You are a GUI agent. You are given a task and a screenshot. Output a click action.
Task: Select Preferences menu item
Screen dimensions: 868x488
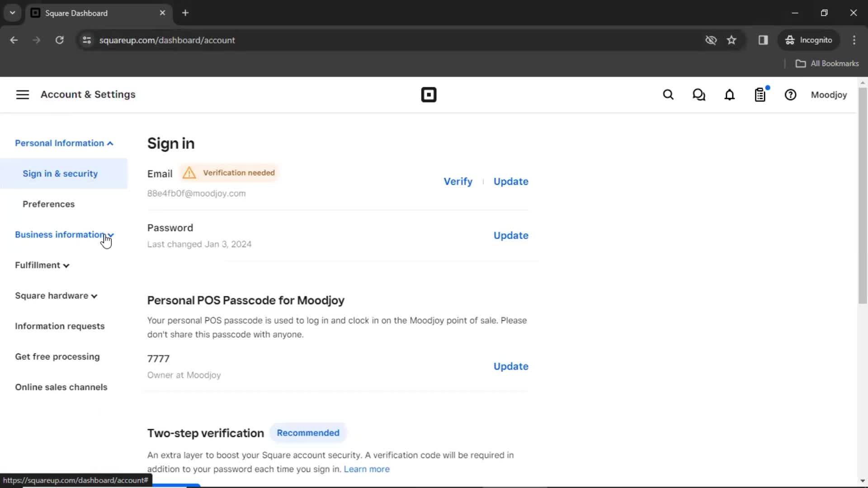[48, 204]
